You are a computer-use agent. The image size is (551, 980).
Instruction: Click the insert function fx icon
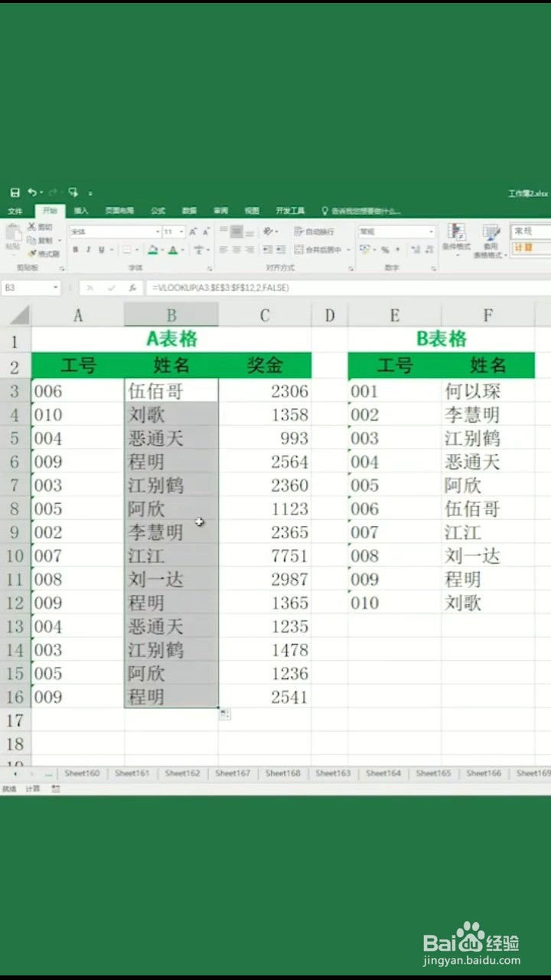tap(132, 288)
